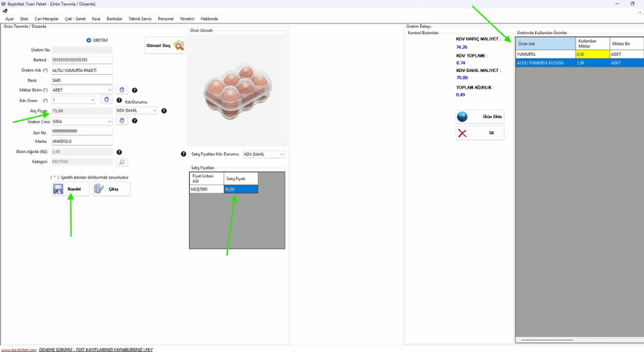The width and height of the screenshot is (644, 352).
Task: Open the Teknik Servis menu
Action: click(x=140, y=19)
